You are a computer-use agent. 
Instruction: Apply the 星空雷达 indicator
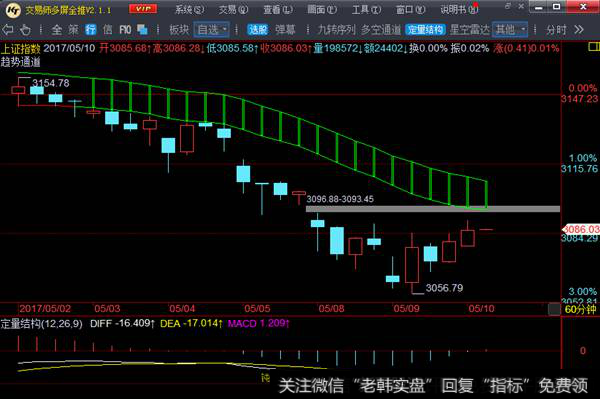coord(469,29)
